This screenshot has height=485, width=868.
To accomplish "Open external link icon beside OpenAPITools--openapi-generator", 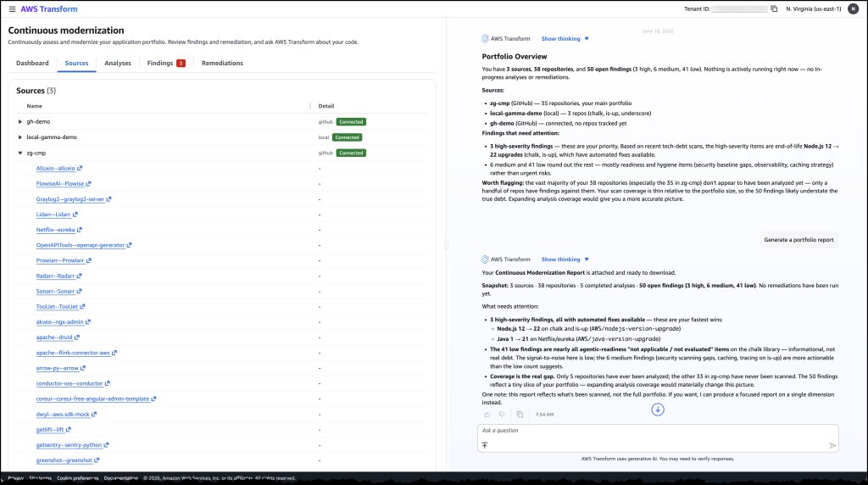I will click(x=130, y=245).
